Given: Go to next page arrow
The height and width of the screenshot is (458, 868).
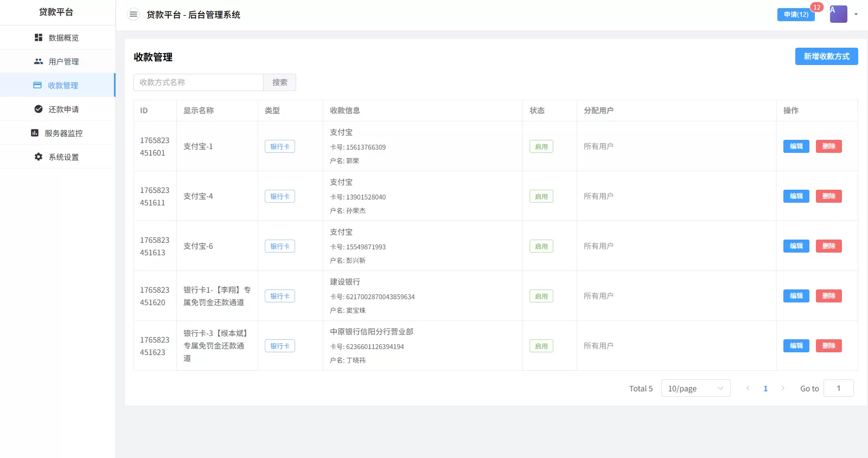Looking at the screenshot, I should (783, 388).
